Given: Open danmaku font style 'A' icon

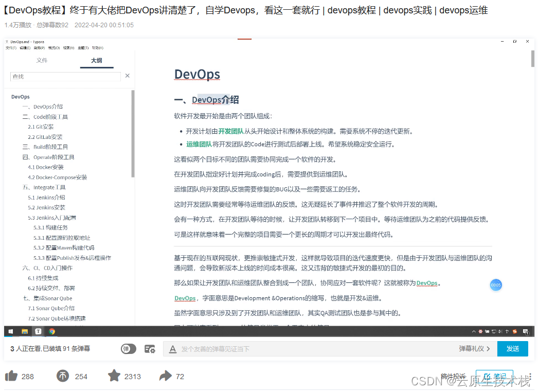Looking at the screenshot, I should [x=173, y=349].
